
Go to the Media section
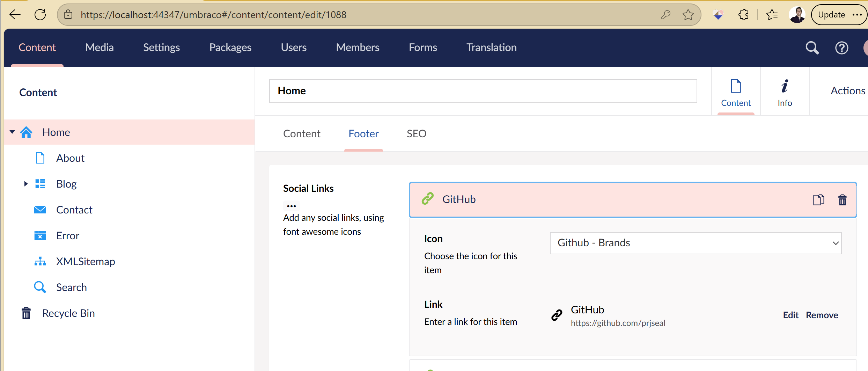coord(100,48)
